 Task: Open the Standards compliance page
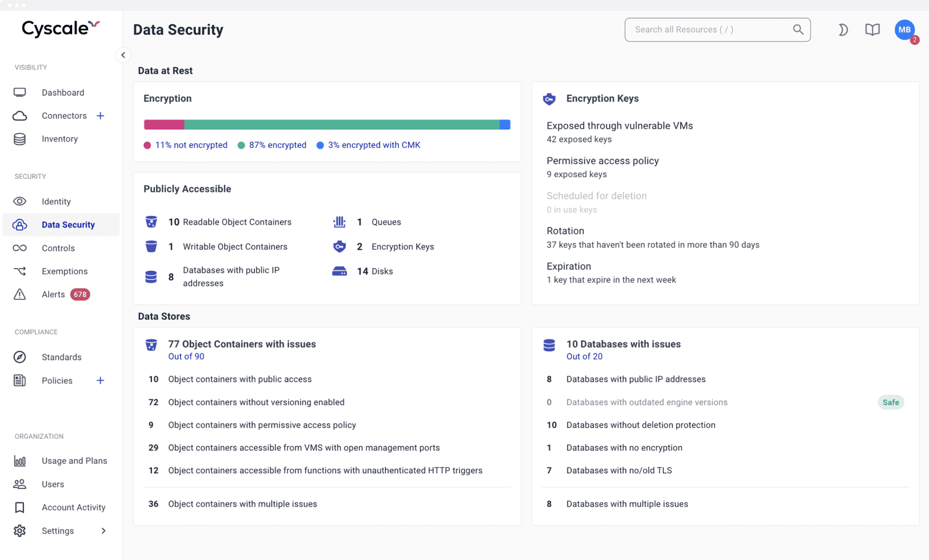point(62,357)
